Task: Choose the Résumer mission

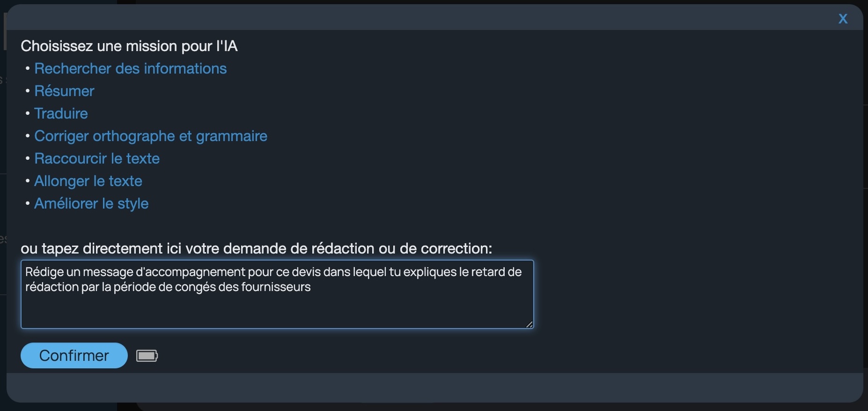Action: point(64,91)
